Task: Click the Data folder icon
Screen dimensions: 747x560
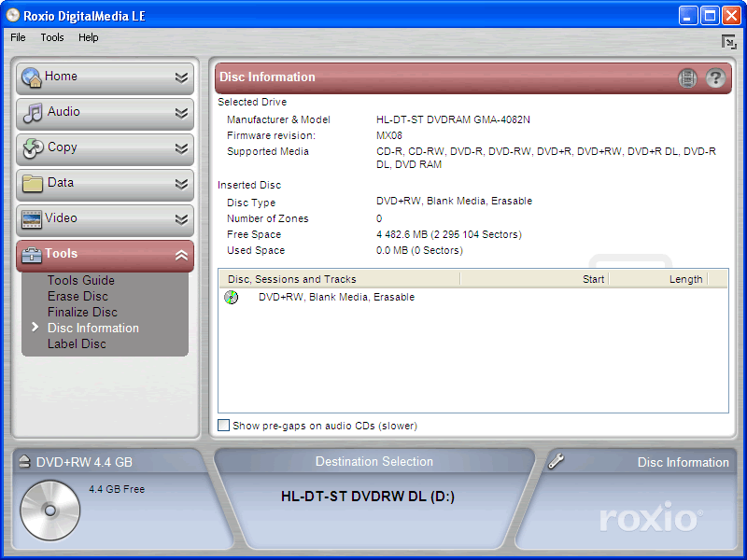Action: [33, 184]
